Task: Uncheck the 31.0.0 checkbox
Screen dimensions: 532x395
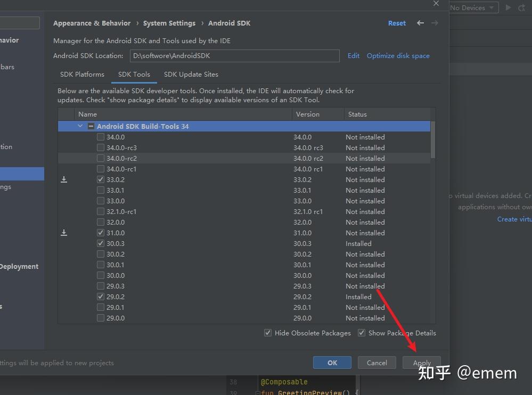Action: (x=101, y=233)
